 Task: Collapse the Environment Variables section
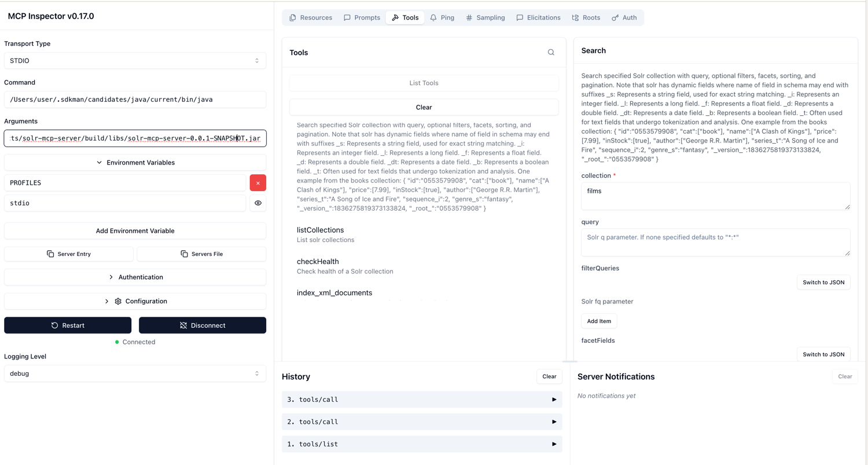[x=135, y=163]
